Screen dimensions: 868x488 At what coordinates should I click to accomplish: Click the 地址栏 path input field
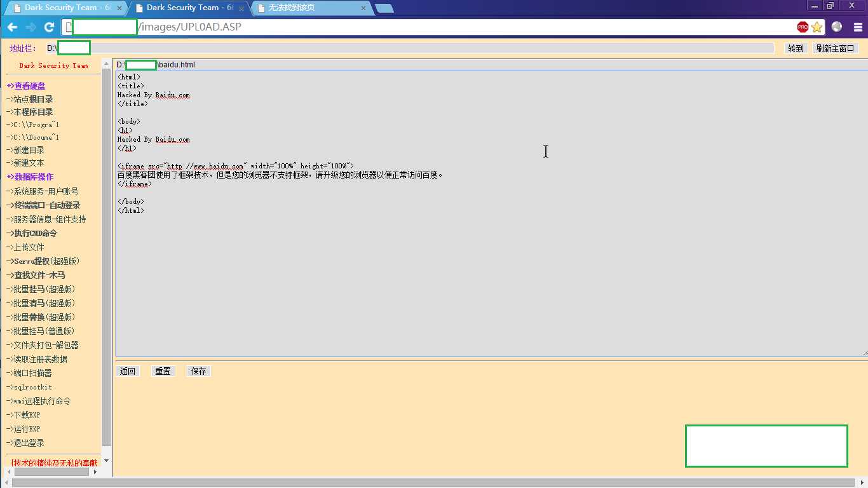[x=410, y=48]
